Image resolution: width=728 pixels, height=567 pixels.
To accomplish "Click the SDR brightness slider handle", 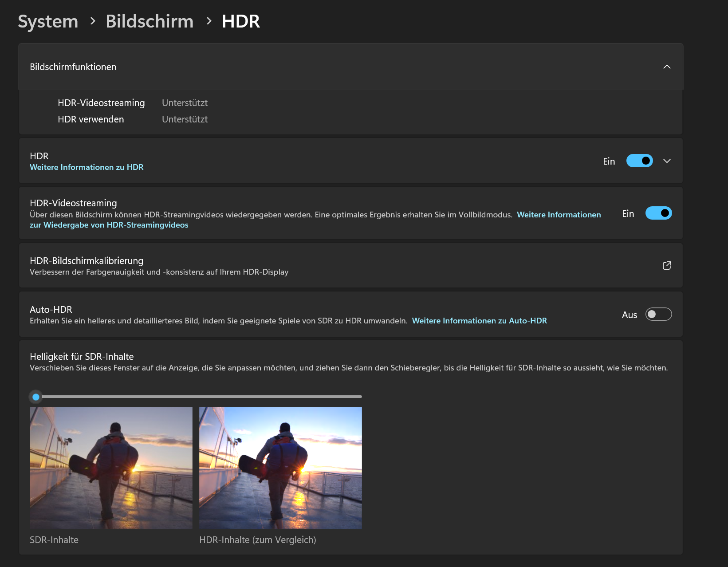I will click(x=36, y=397).
